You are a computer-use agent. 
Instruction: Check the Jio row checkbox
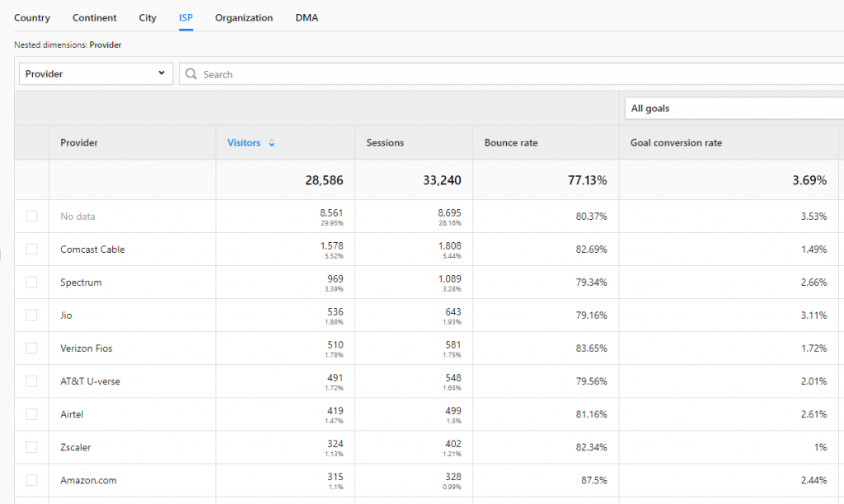point(31,315)
